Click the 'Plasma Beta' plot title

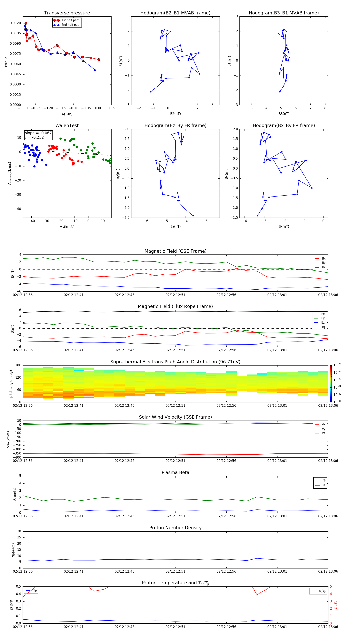pos(175,473)
